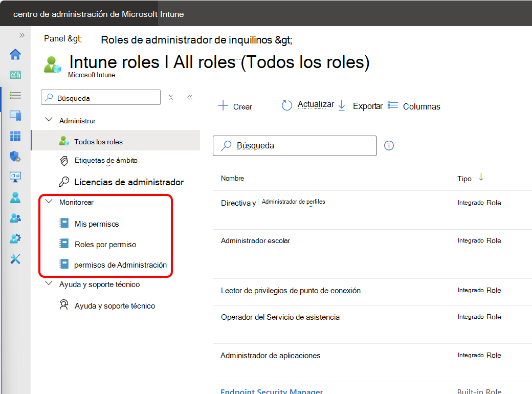
Task: Click Integrado Role in Administrador de aplicaciones row
Action: point(479,355)
